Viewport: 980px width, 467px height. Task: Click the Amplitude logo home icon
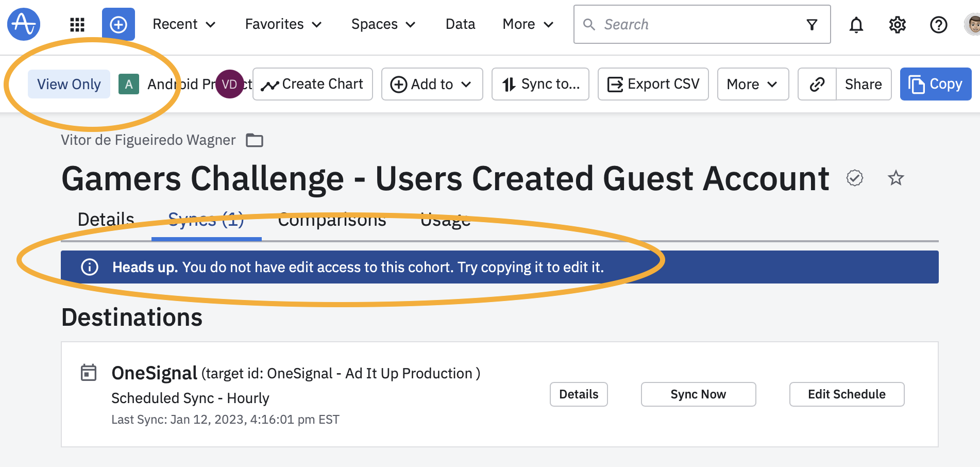[24, 24]
